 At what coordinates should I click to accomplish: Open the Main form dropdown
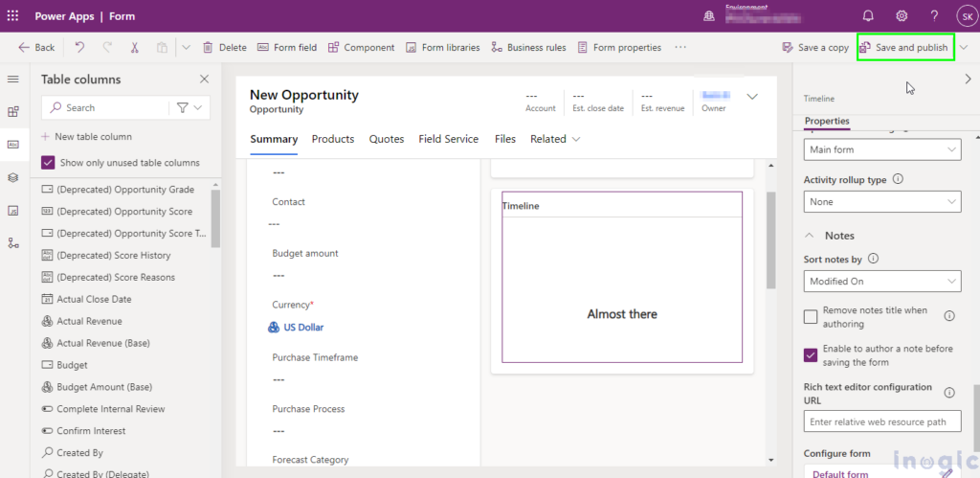click(x=881, y=149)
